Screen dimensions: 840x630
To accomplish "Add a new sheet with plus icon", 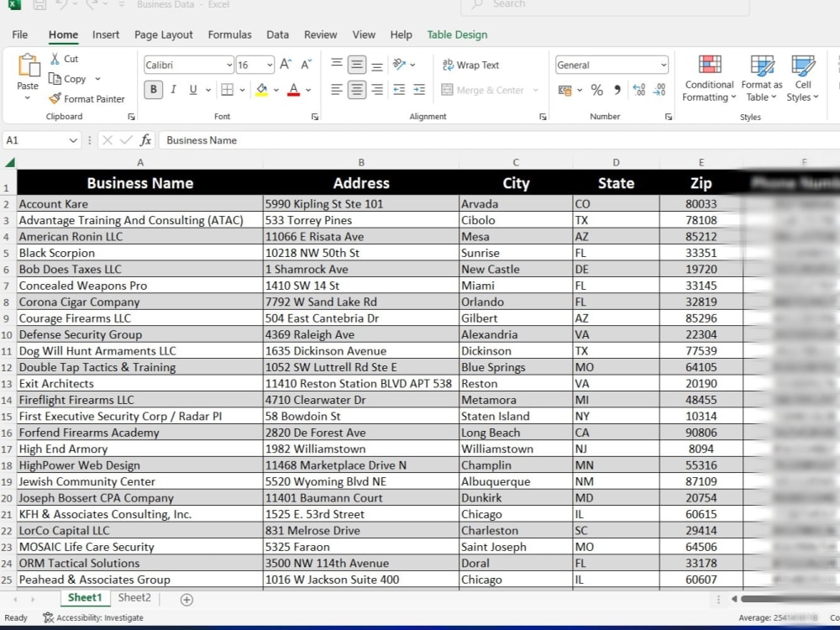I will [x=186, y=600].
